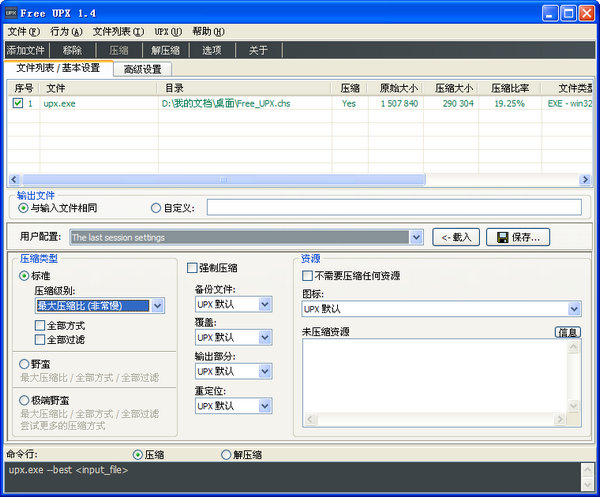
Task: Click 添加文件 toolbar button
Action: pyautogui.click(x=26, y=50)
